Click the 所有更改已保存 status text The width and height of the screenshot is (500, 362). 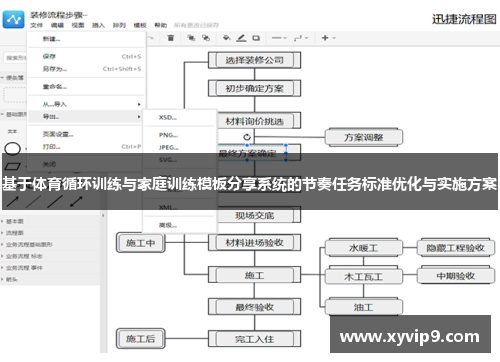(x=196, y=25)
